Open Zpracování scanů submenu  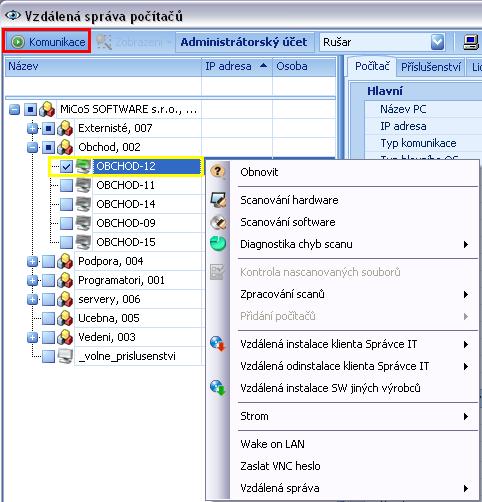coord(342,294)
